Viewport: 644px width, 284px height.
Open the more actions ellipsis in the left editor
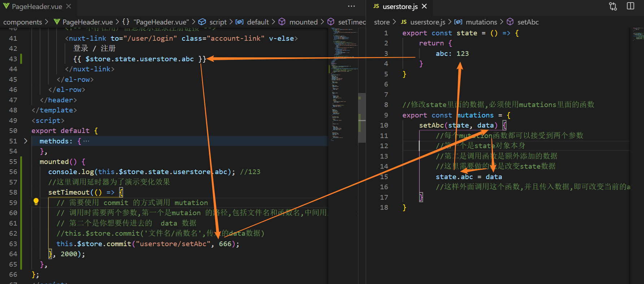(x=351, y=6)
